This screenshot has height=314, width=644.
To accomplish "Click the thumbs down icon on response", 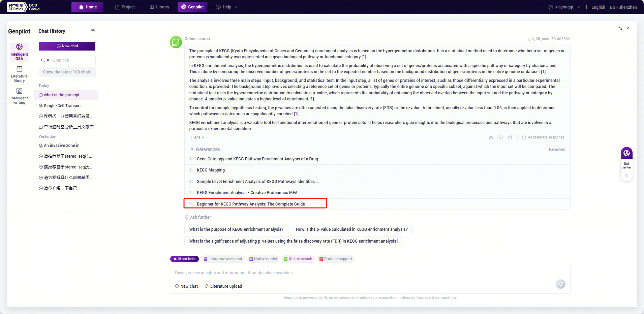I will [x=501, y=137].
